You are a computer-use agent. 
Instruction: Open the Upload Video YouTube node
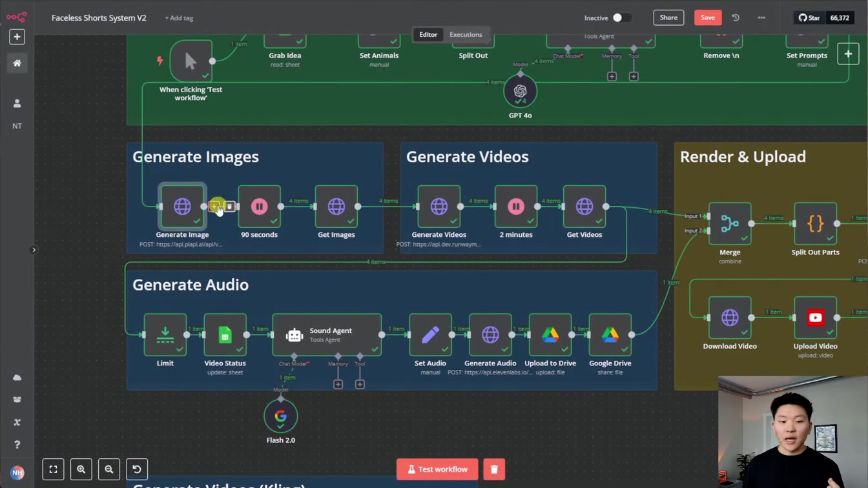[x=815, y=318]
